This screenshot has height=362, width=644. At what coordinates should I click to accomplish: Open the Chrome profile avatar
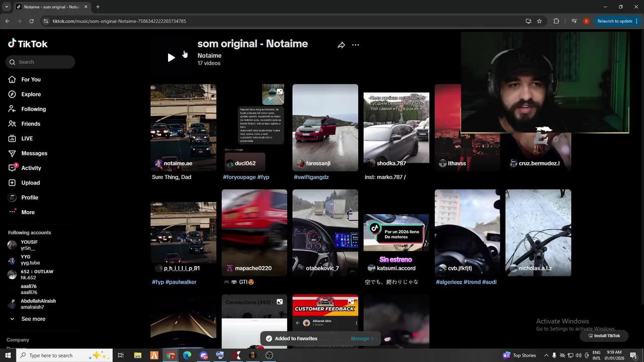point(586,21)
